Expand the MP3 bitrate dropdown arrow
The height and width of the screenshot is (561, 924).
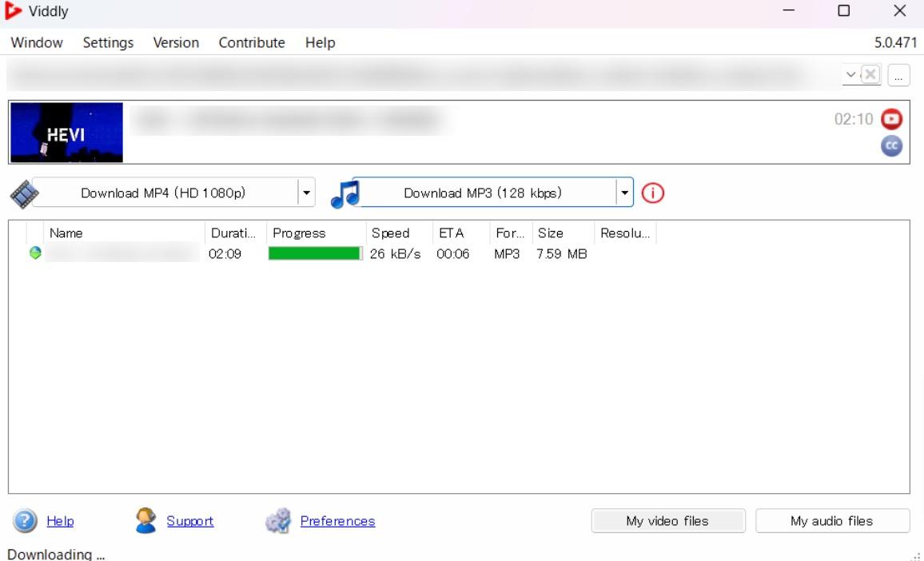coord(624,193)
